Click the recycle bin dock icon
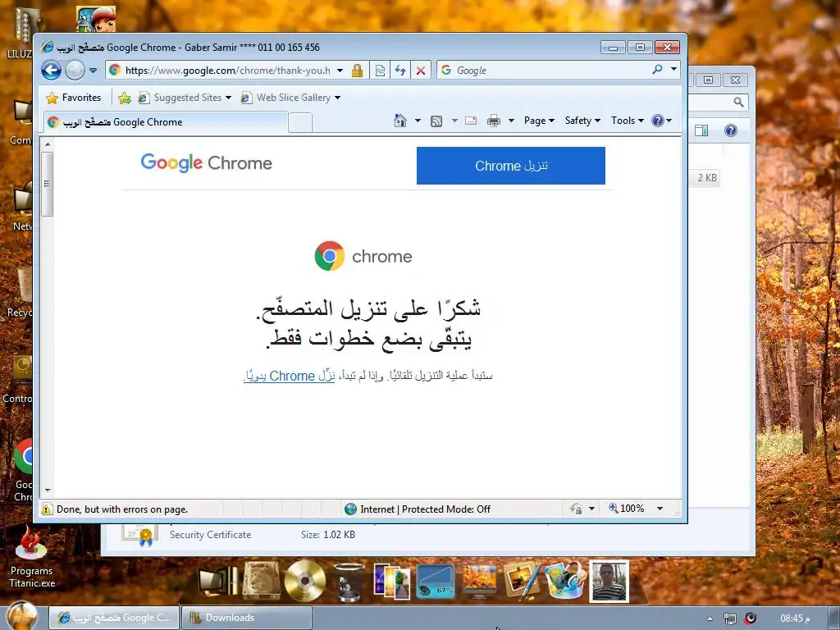 click(348, 582)
